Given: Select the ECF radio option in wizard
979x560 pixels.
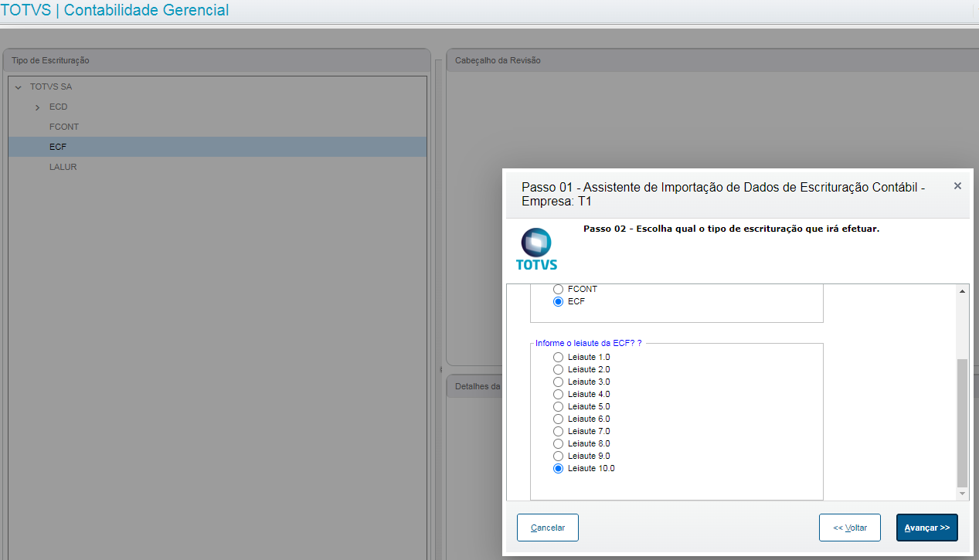Looking at the screenshot, I should [559, 301].
